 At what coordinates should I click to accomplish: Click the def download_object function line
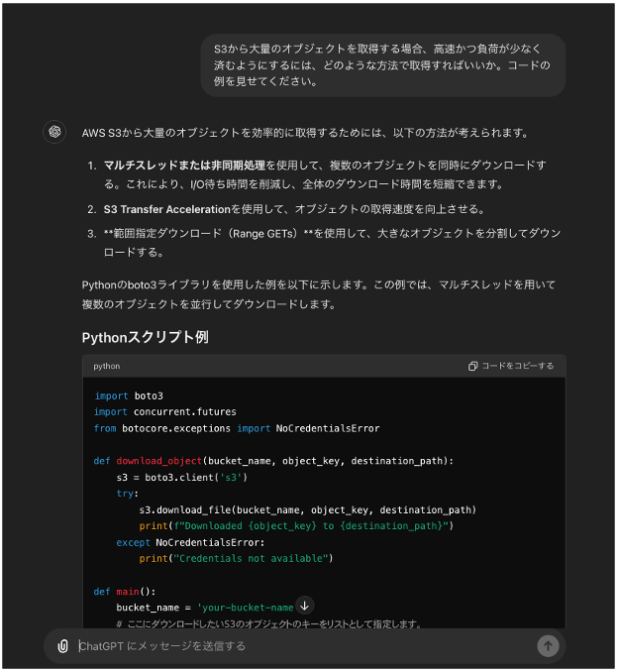coord(273,461)
